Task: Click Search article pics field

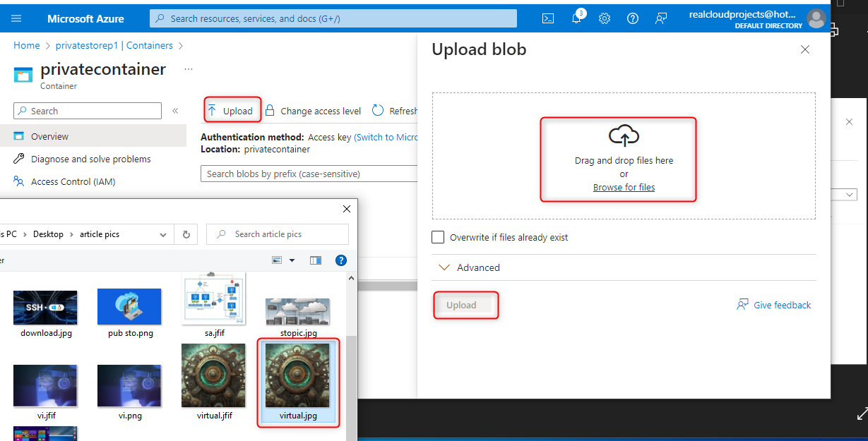Action: point(278,234)
